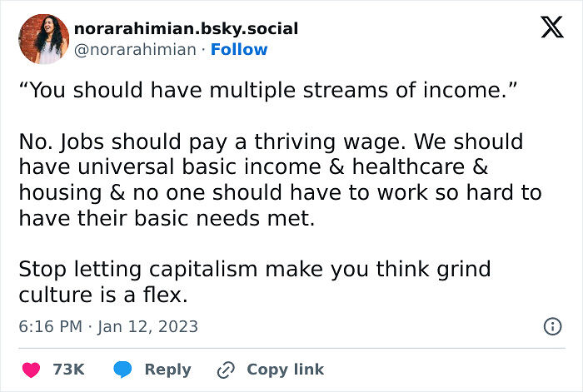Click the circled info icon

coord(552,326)
